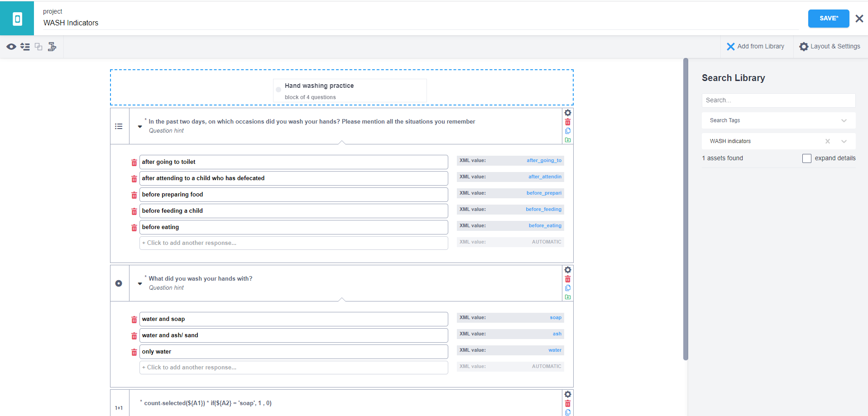Open the WASH indicators tag dropdown
The height and width of the screenshot is (416, 868).
(x=844, y=141)
